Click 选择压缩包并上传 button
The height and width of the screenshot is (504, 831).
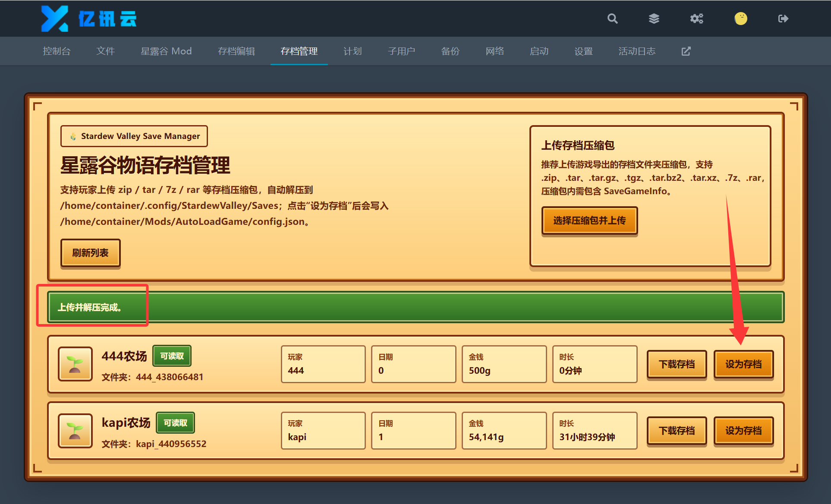coord(589,220)
